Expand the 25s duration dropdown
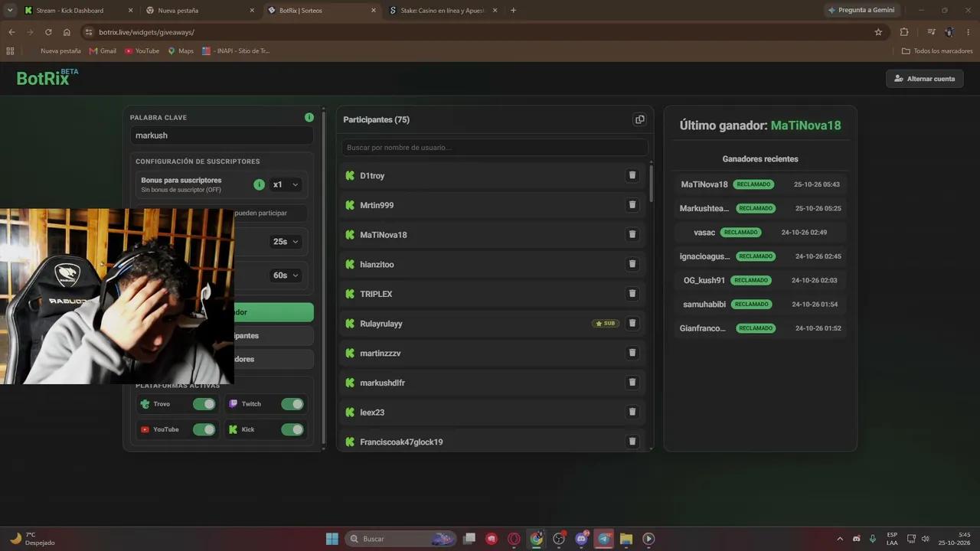The width and height of the screenshot is (980, 551). pos(286,242)
